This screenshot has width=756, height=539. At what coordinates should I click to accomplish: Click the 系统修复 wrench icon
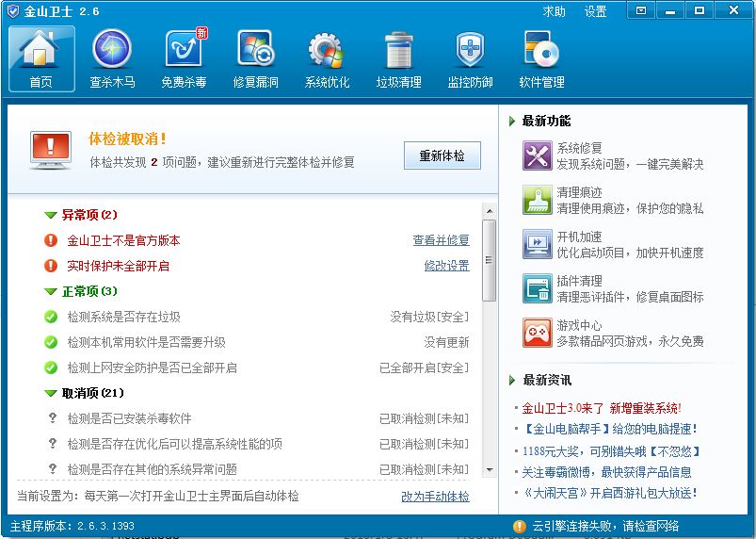(x=537, y=155)
